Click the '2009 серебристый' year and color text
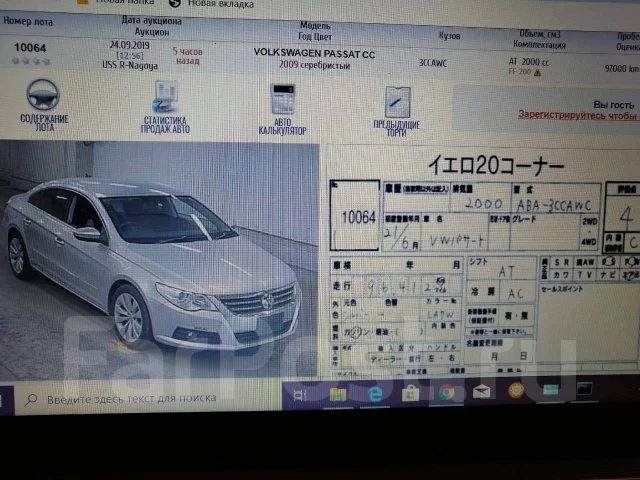 (314, 65)
